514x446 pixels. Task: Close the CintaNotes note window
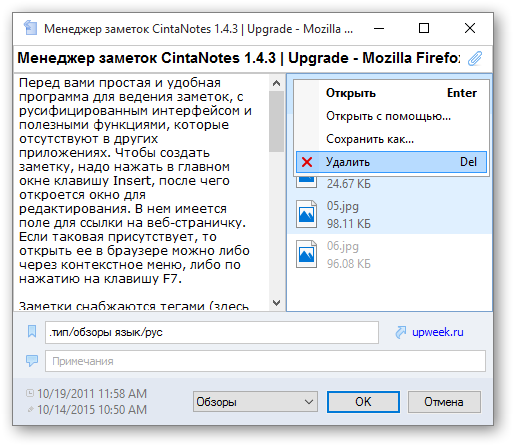[x=470, y=28]
